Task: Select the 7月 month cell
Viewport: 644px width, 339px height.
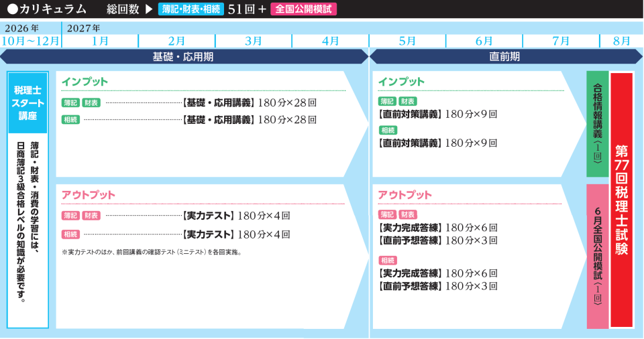Action: 561,41
